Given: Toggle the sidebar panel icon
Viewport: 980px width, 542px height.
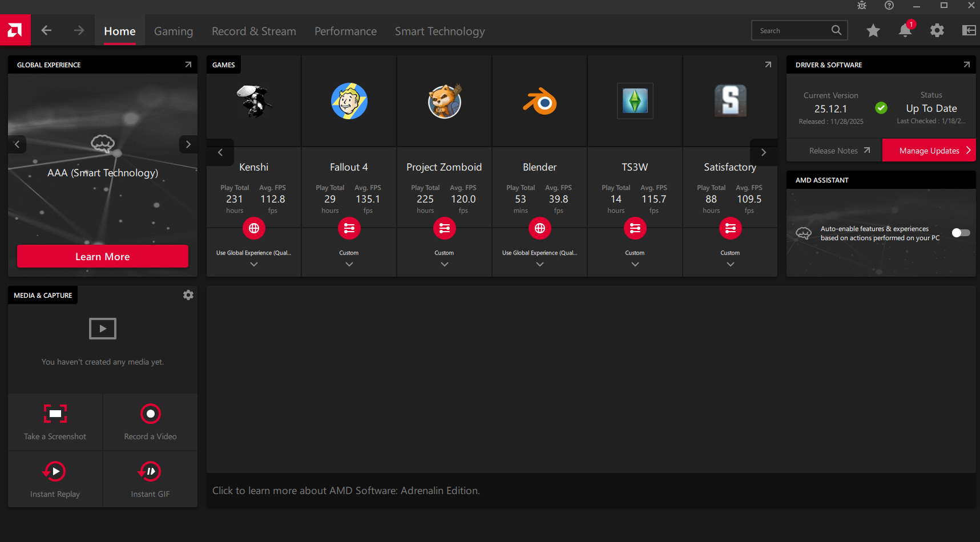Looking at the screenshot, I should coord(969,30).
